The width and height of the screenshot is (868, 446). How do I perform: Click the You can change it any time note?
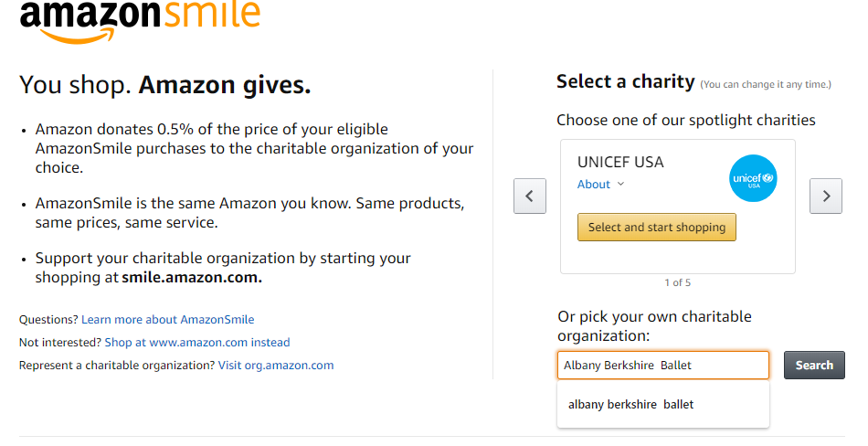pos(766,85)
